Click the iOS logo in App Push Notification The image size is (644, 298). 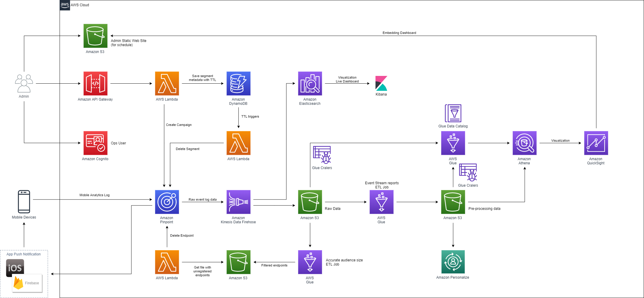point(15,268)
